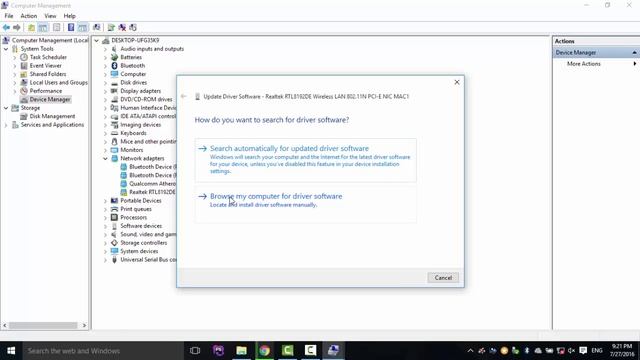640x360 pixels.
Task: Collapse the Network adapters category
Action: (105, 158)
